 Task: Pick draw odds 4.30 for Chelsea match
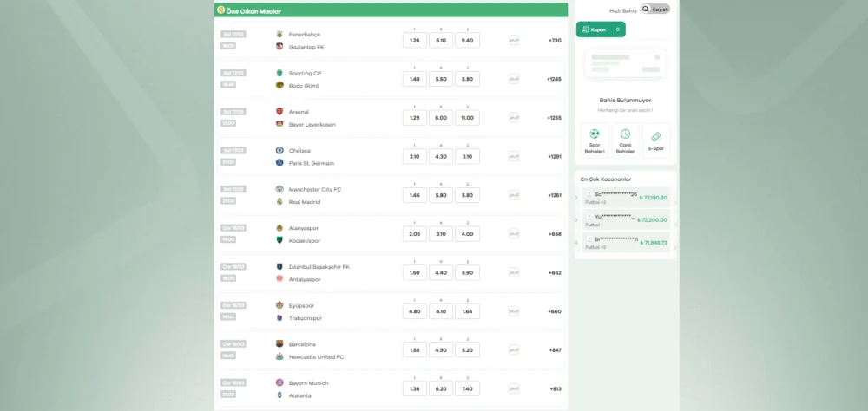[440, 157]
